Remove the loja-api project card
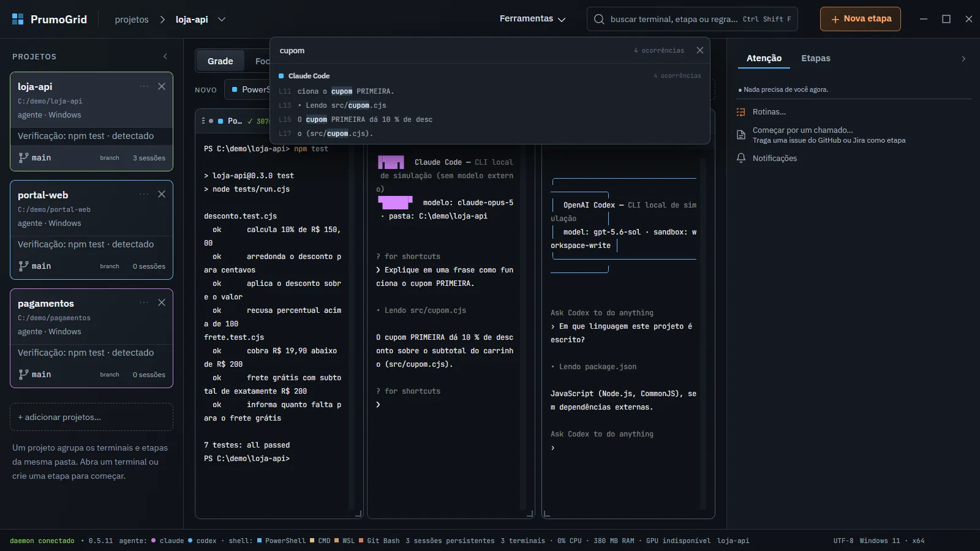Image resolution: width=980 pixels, height=551 pixels. click(x=162, y=86)
